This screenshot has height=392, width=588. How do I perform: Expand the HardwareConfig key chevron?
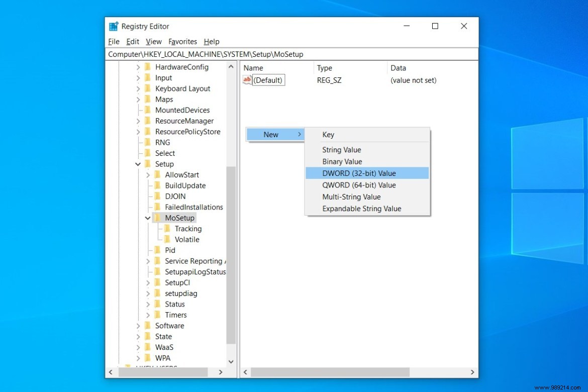138,67
